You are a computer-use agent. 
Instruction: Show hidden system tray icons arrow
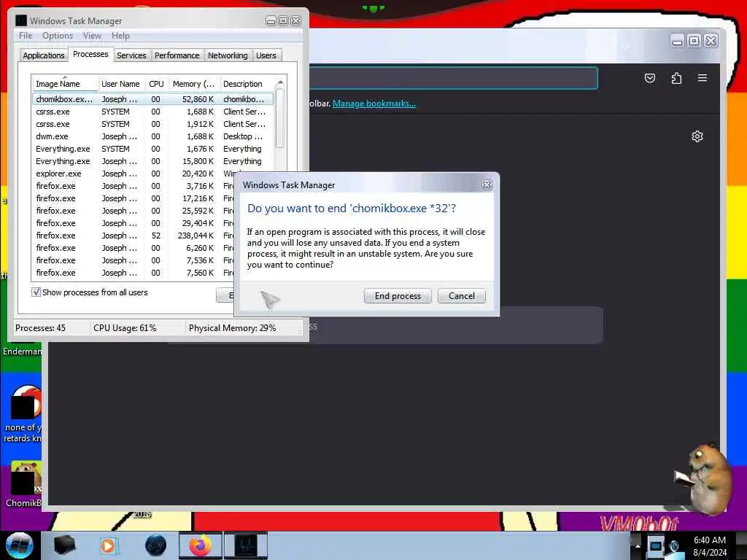pyautogui.click(x=638, y=545)
